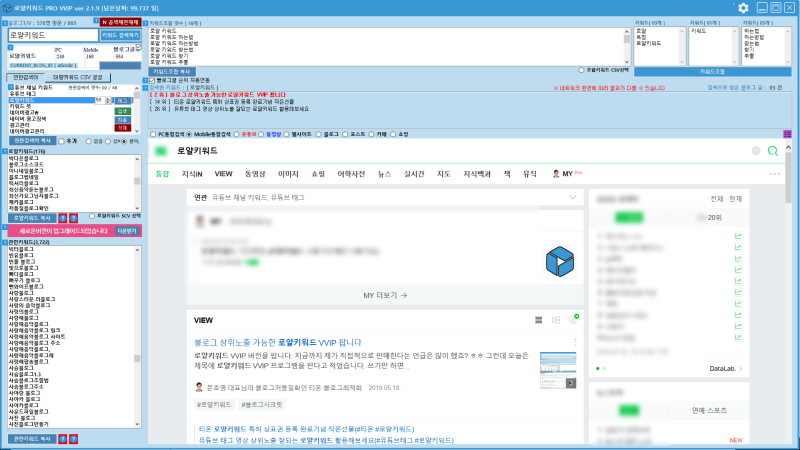This screenshot has width=800, height=450.
Task: Click the 키워드 검색하기 button
Action: 120,35
